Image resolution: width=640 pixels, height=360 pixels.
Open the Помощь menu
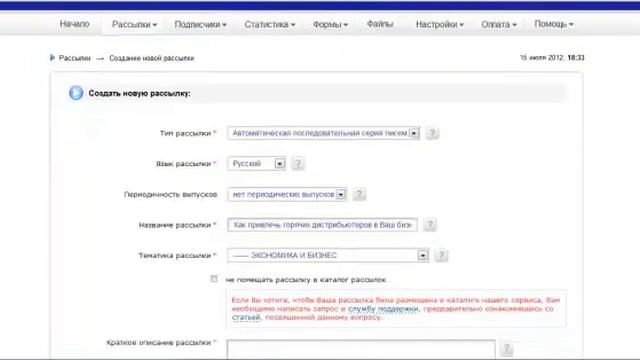tap(554, 24)
